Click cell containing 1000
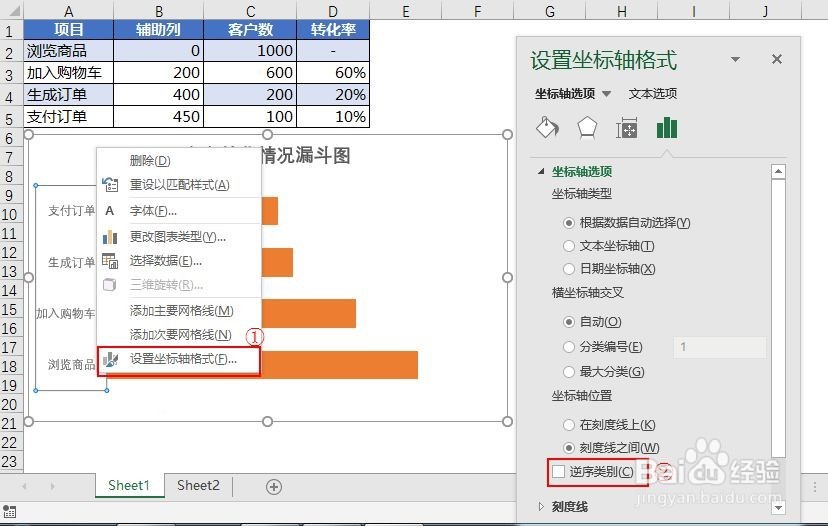 (250, 51)
